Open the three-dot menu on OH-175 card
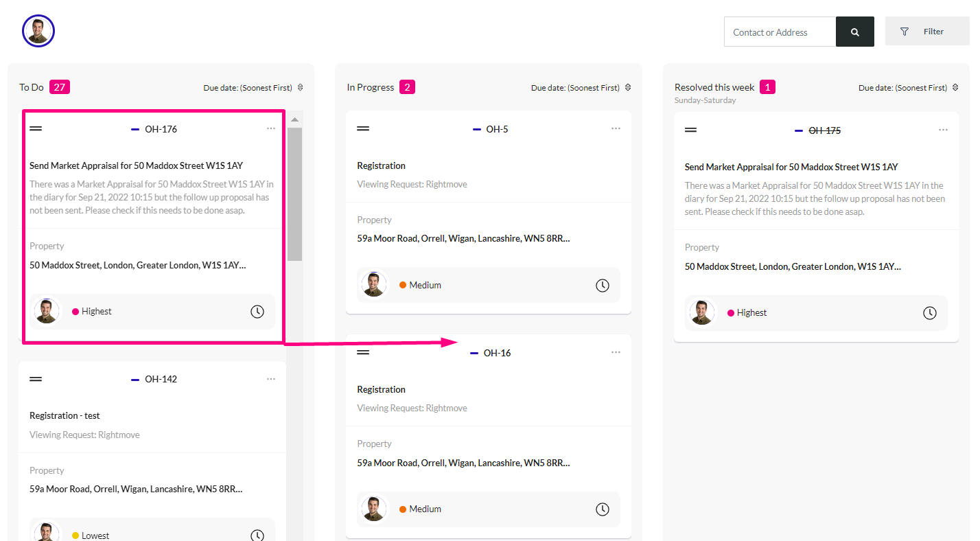 pyautogui.click(x=944, y=130)
